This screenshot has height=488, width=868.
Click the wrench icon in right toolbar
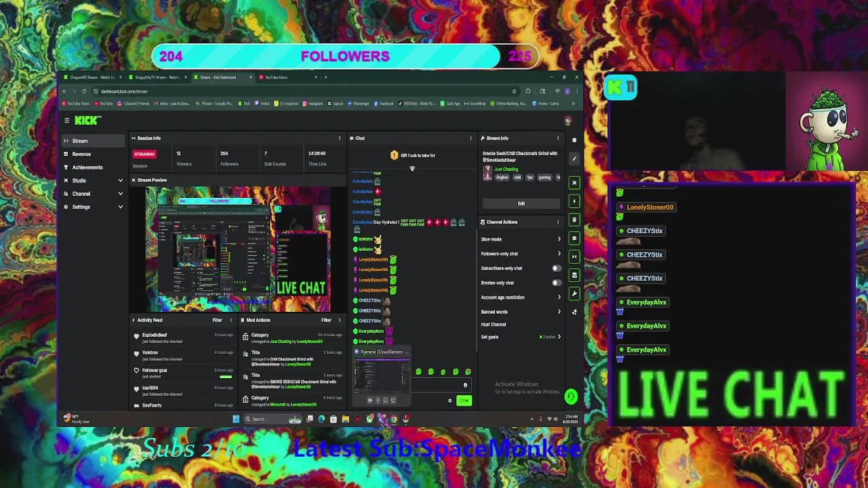tap(574, 293)
